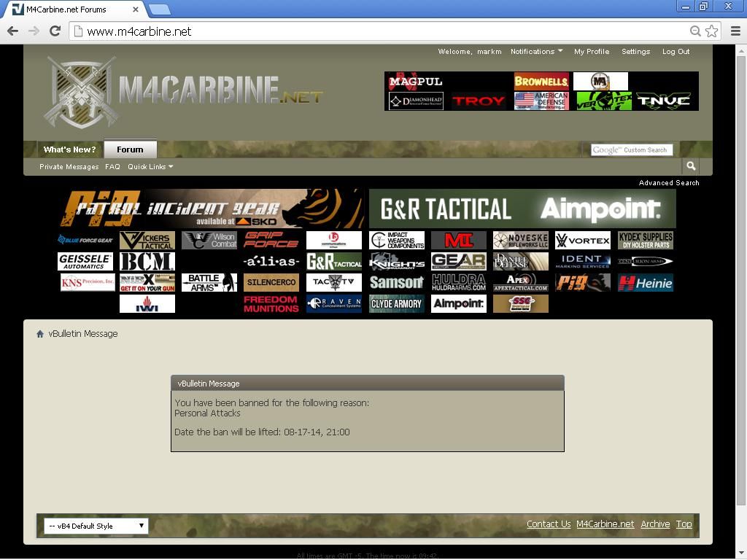Viewport: 747px width, 560px height.
Task: Click the M4Carbine.net site logo
Action: pos(182,91)
